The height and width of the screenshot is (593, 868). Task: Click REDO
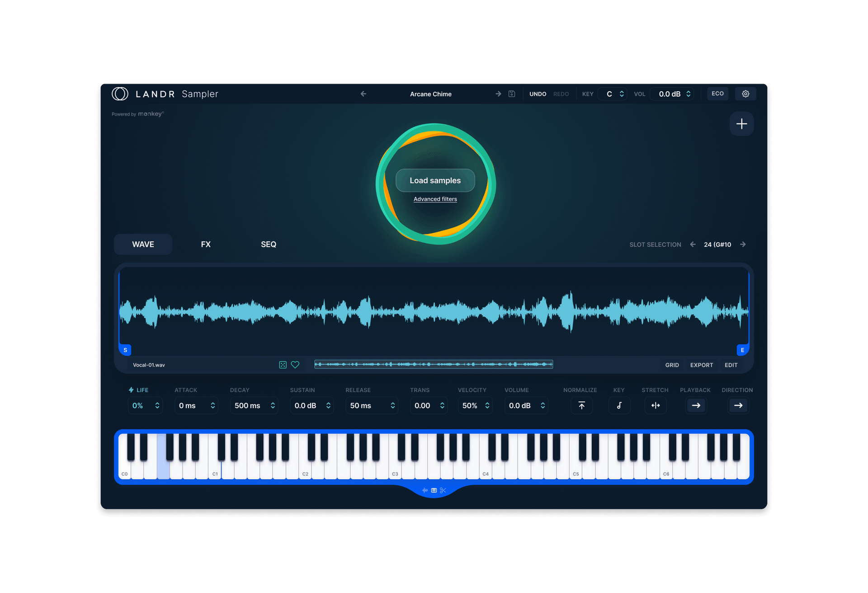561,94
